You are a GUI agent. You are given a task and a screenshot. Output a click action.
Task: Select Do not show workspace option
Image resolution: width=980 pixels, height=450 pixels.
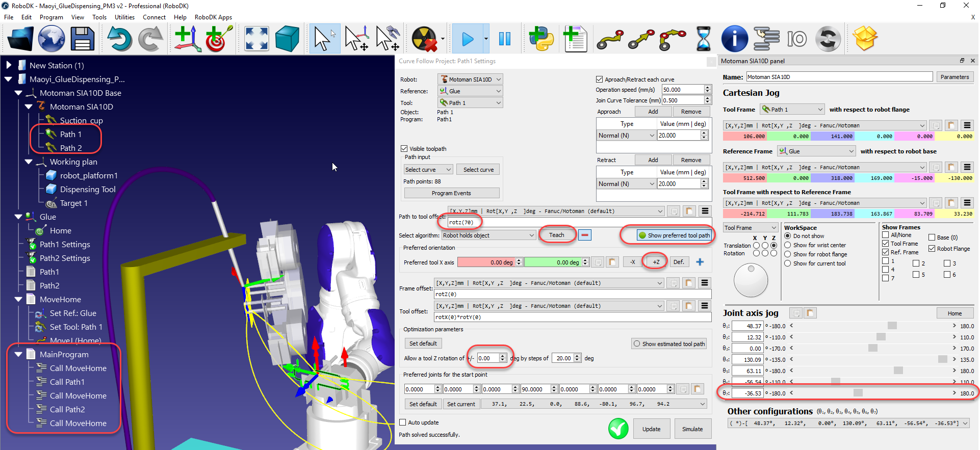pos(788,236)
